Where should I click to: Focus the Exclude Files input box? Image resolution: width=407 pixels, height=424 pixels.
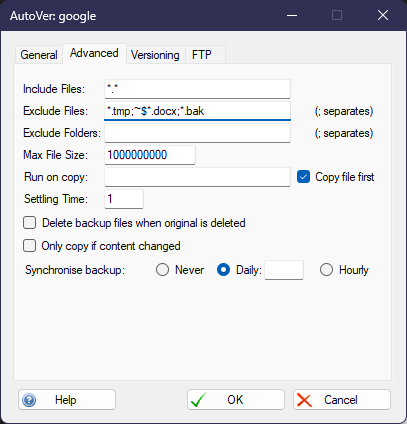tap(197, 111)
